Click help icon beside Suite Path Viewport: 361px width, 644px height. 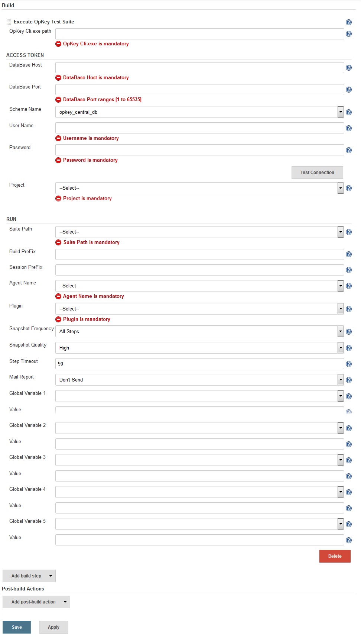pos(349,232)
